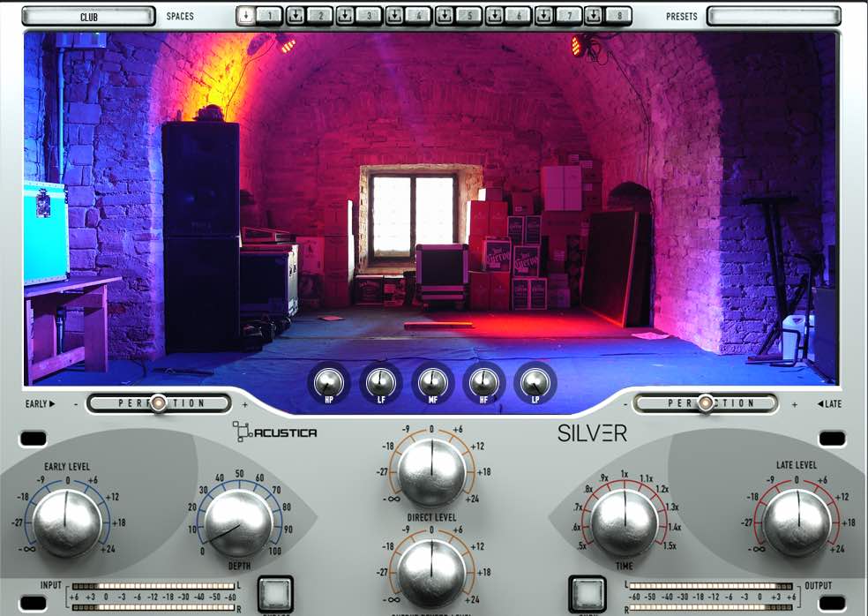Click the MF equalizer knob

point(432,382)
